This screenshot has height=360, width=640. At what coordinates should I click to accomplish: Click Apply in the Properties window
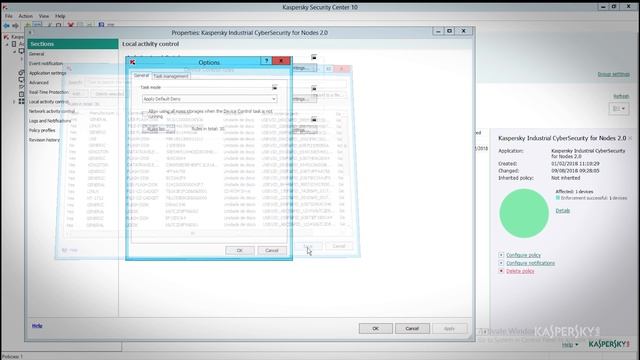449,329
